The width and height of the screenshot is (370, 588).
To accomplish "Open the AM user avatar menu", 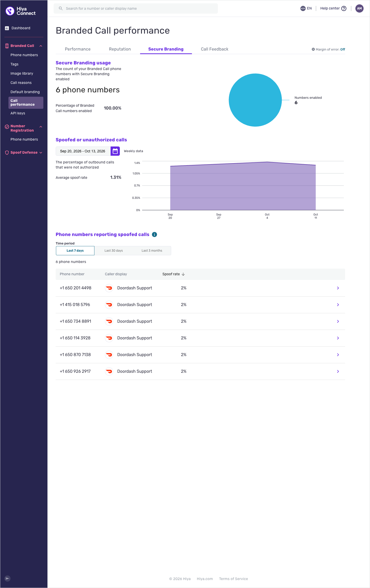I will click(x=359, y=8).
